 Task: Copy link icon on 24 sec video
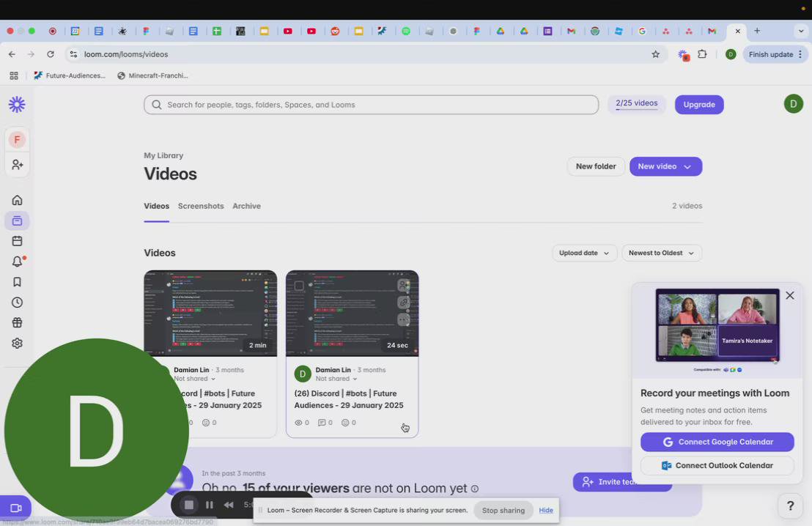coord(403,302)
